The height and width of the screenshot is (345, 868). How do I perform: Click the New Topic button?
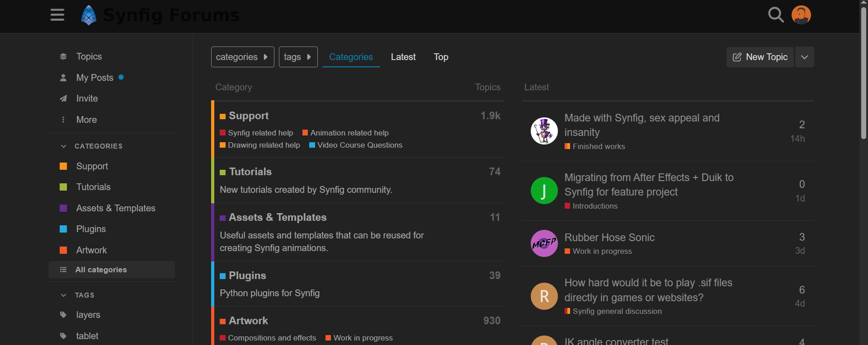(760, 57)
